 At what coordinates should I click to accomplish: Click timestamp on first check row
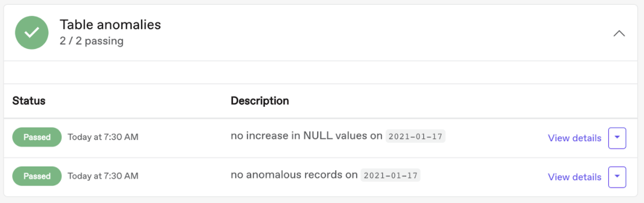pos(103,137)
